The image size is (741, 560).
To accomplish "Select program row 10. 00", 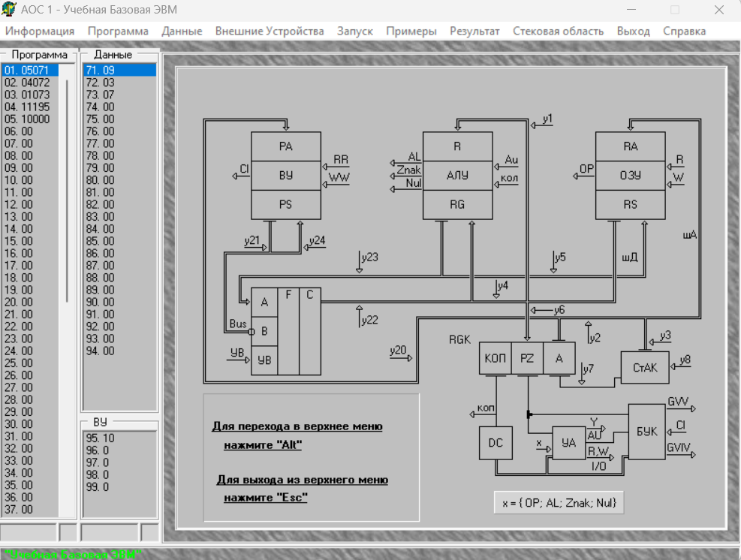I will coord(30,180).
